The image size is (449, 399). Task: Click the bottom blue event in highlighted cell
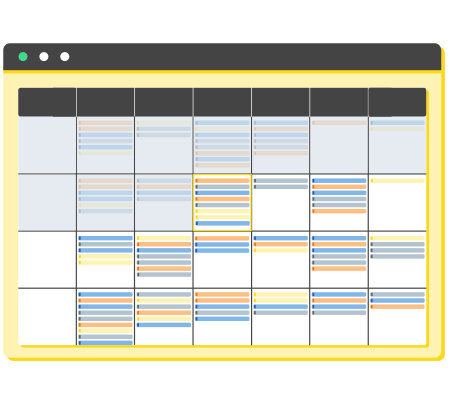coord(222,223)
